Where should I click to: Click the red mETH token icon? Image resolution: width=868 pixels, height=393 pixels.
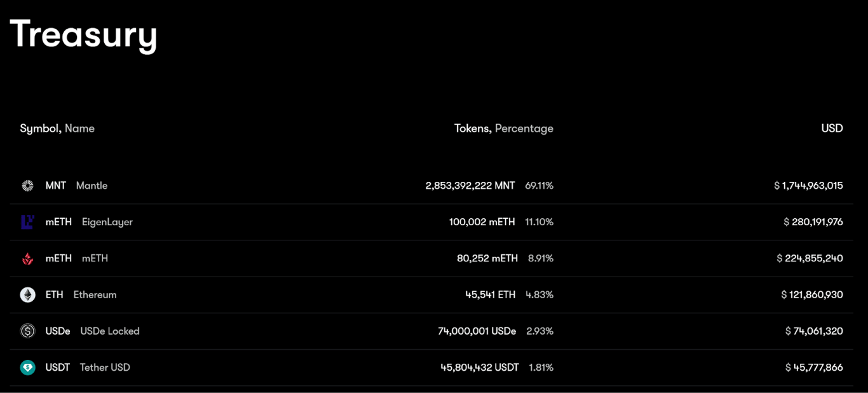[x=27, y=258]
